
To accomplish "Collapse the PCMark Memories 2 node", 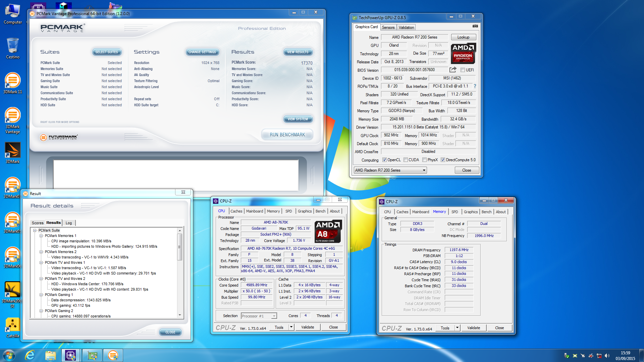I will 41,252.
